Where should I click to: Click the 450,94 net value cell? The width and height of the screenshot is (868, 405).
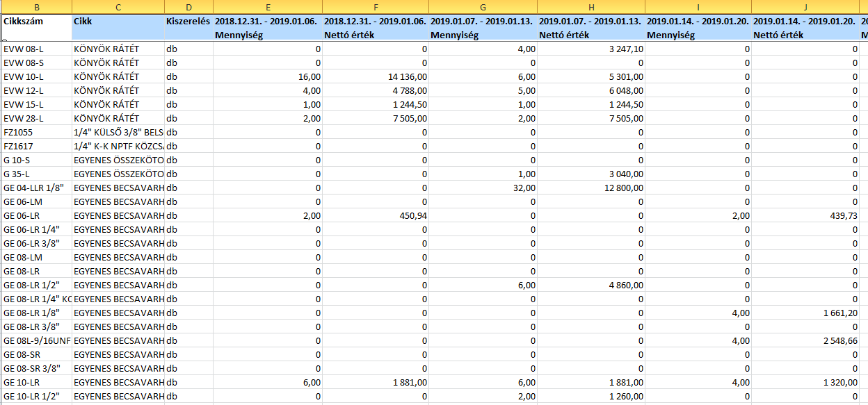376,216
